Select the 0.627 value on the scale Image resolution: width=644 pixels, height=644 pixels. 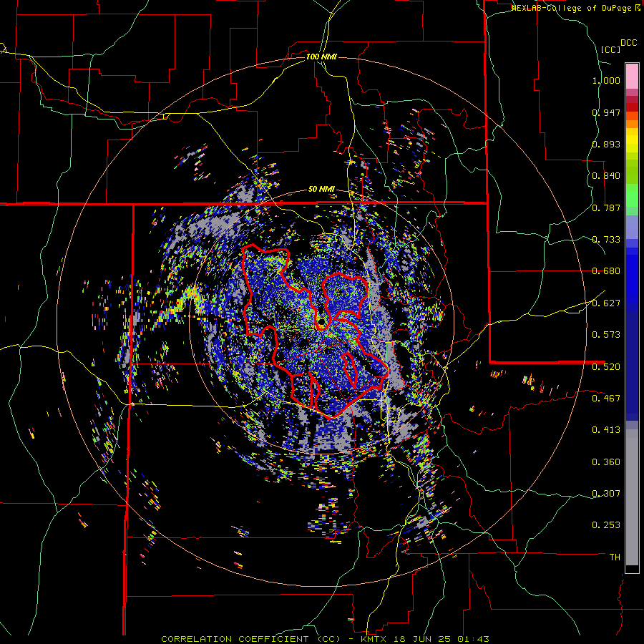point(606,303)
